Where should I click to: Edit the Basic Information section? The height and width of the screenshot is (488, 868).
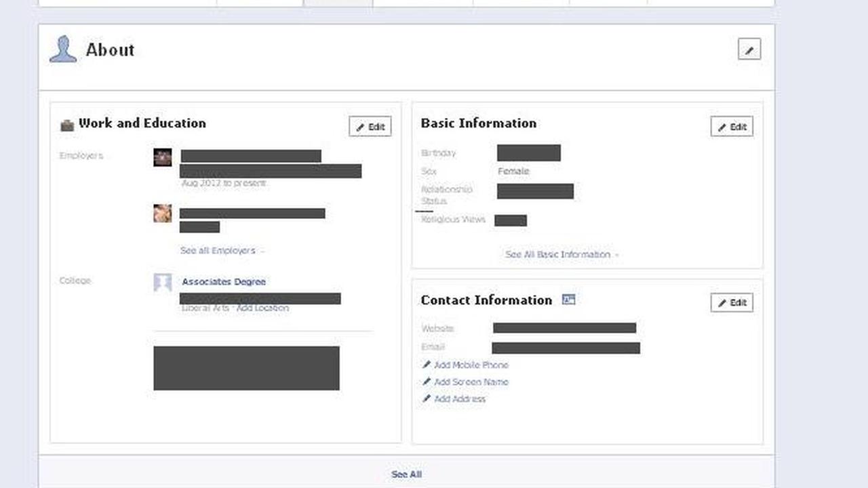(732, 127)
